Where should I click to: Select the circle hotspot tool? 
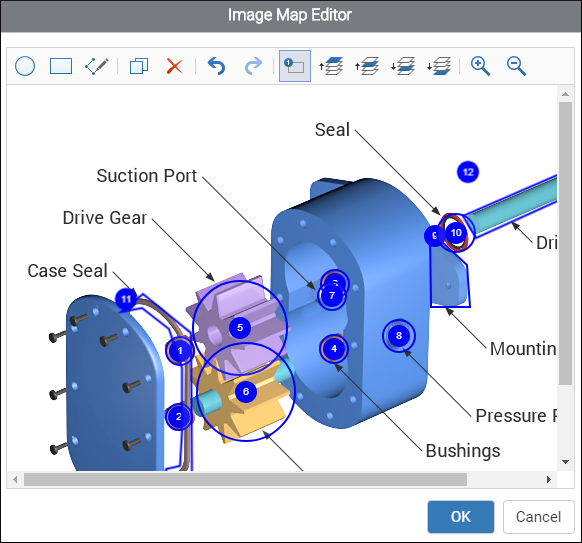point(25,66)
